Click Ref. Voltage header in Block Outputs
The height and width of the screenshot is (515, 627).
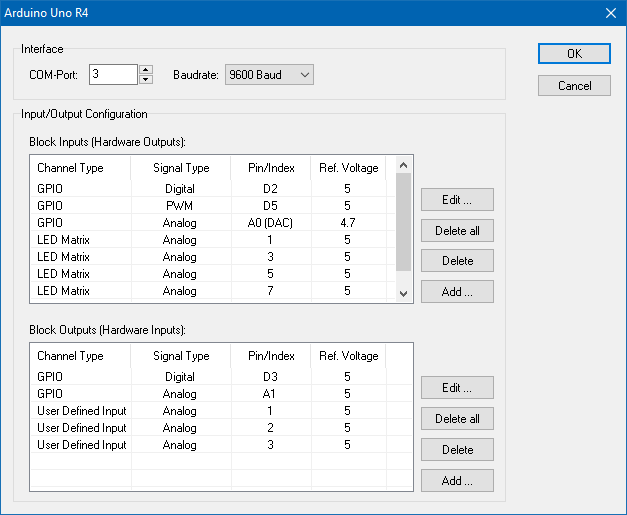point(348,356)
